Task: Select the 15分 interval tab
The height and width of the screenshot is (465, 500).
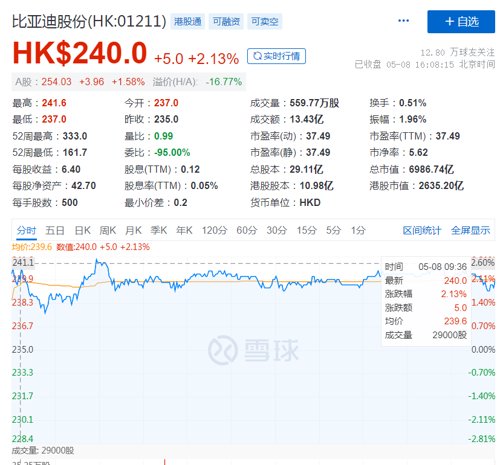Action: pyautogui.click(x=306, y=230)
